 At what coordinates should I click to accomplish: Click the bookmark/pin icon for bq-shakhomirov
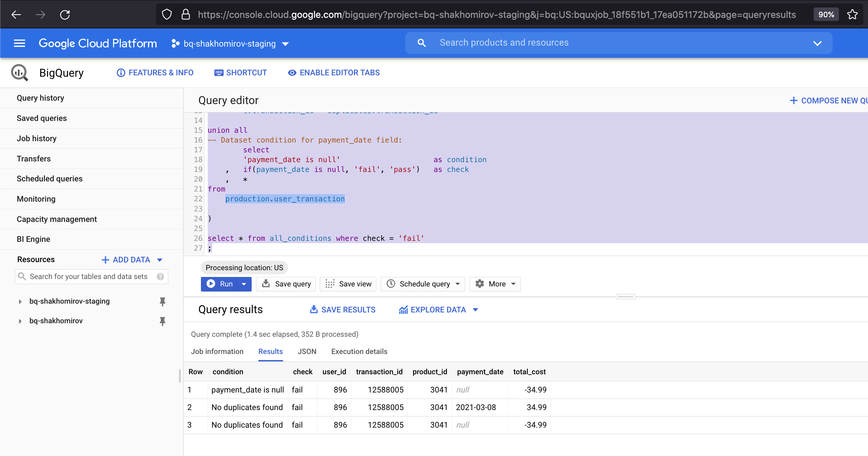[x=162, y=321]
